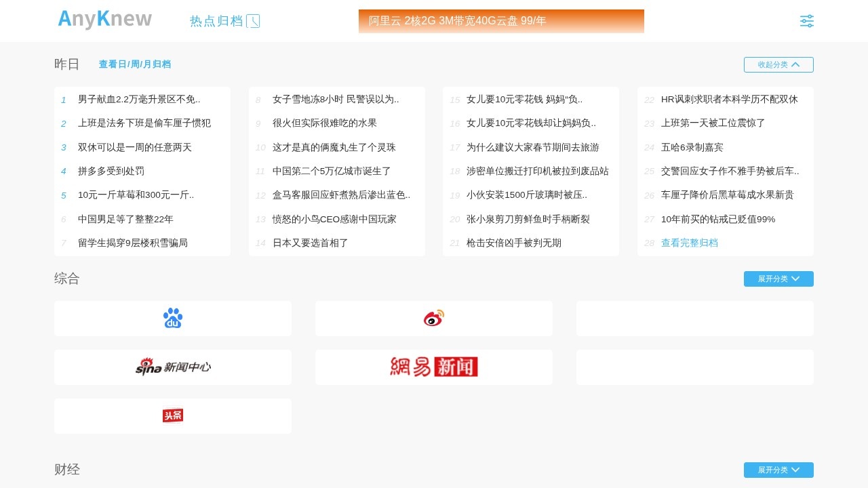This screenshot has height=488, width=868.
Task: Expand the 财经 category with 展开分类
Action: tap(778, 470)
